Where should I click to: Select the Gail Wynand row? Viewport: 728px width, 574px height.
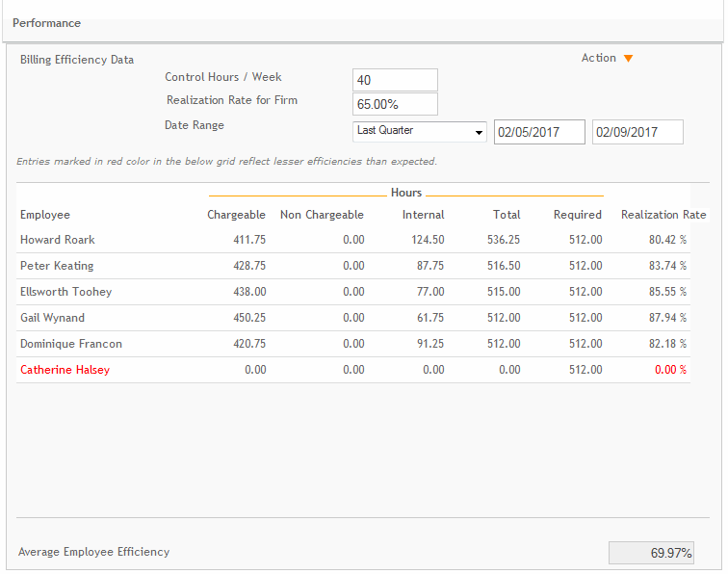click(x=353, y=318)
